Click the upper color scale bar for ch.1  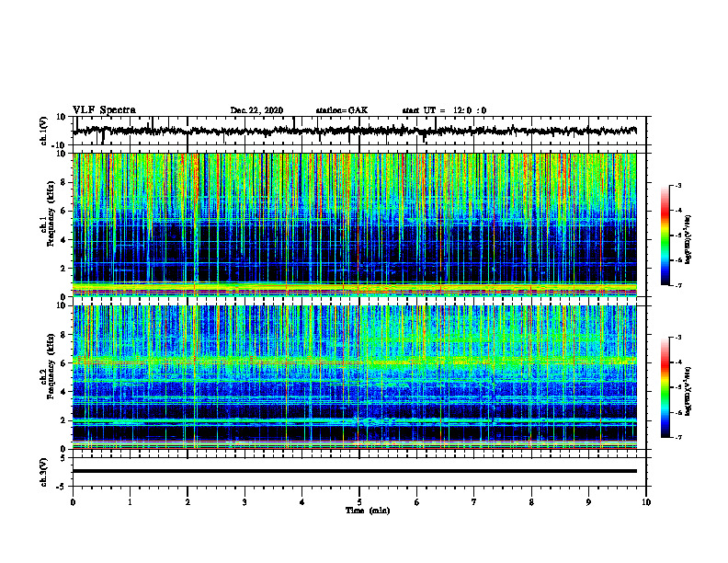665,236
